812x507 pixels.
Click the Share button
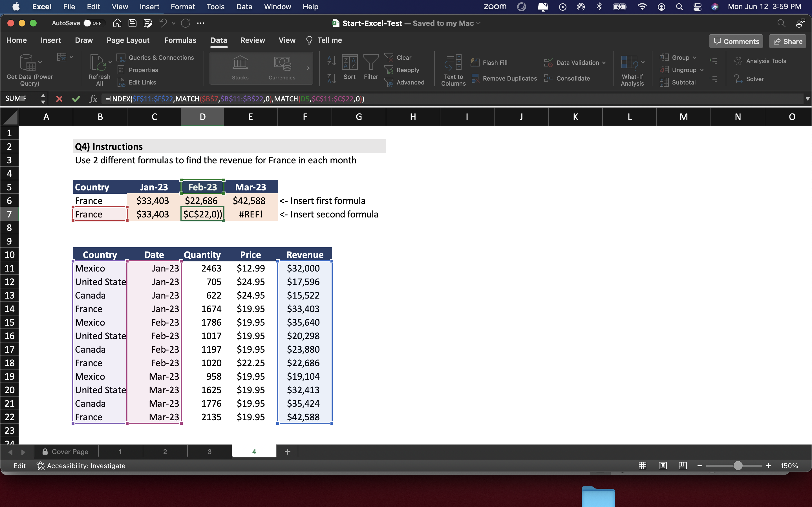(x=787, y=41)
